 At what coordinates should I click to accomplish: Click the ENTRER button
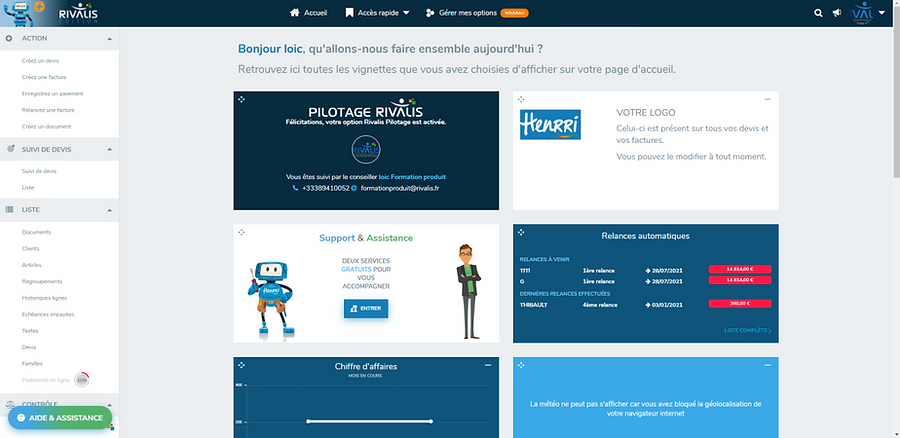click(x=366, y=308)
